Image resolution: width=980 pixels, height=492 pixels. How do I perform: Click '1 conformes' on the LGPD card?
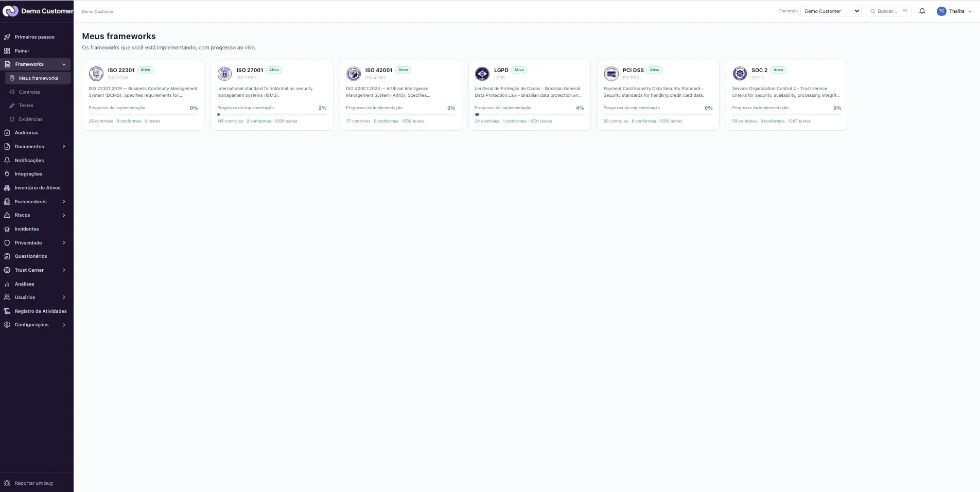515,121
